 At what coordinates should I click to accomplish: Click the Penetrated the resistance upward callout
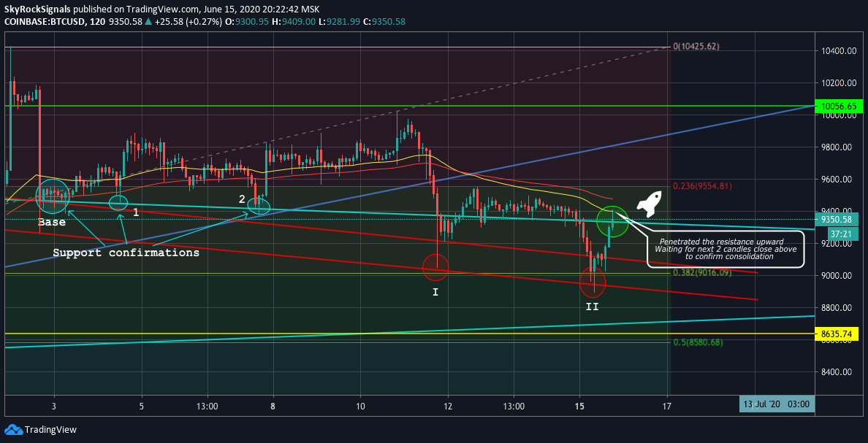click(726, 249)
